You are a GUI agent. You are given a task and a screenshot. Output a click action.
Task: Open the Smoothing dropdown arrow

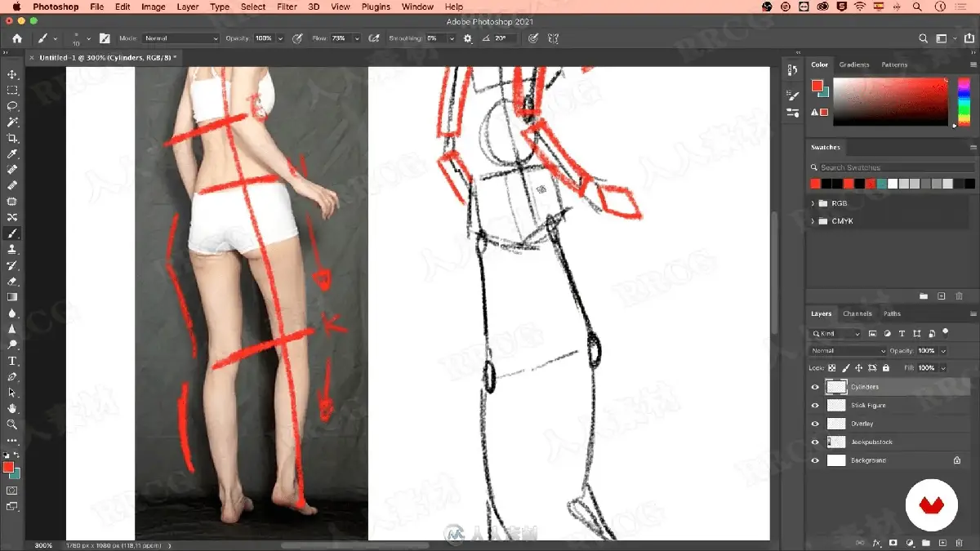[451, 38]
